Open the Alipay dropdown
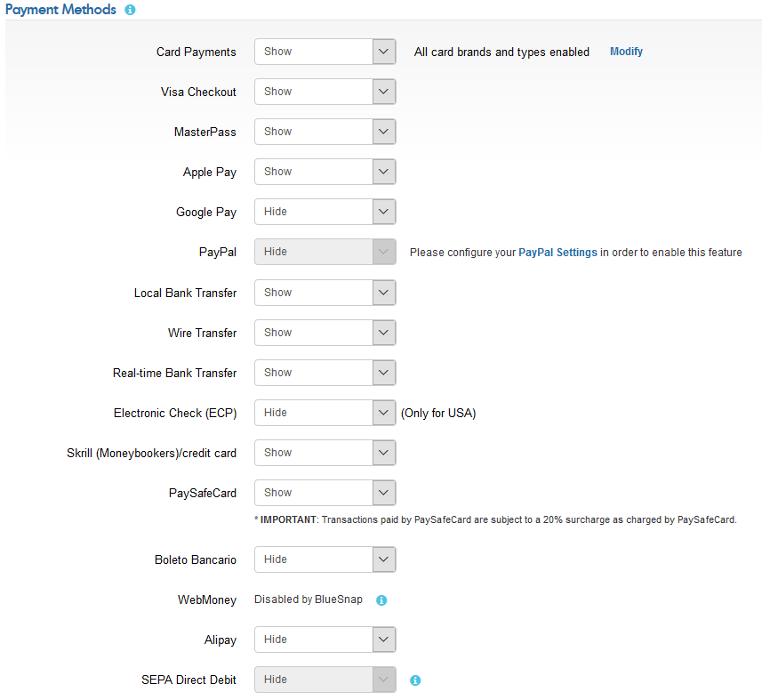The width and height of the screenshot is (762, 700). pos(325,640)
